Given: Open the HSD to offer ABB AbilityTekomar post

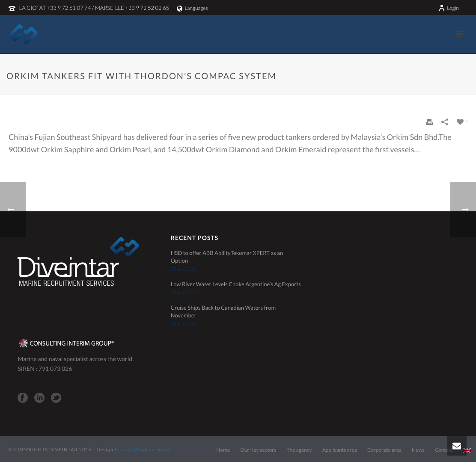Looking at the screenshot, I should pyautogui.click(x=226, y=257).
